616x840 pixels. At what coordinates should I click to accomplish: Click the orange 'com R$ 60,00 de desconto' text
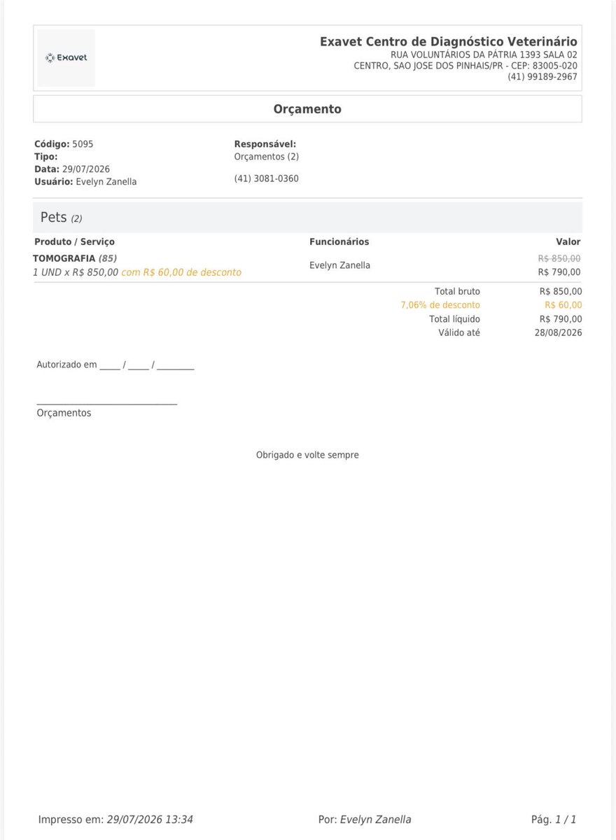coord(181,272)
